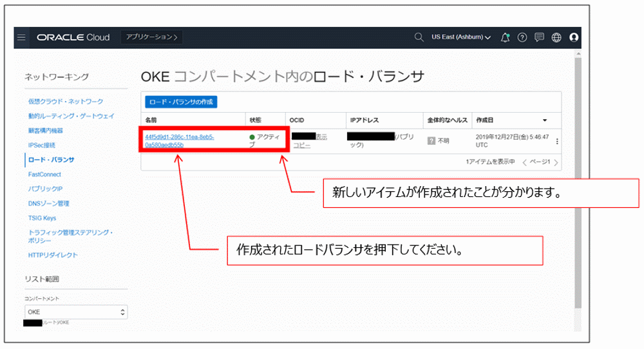Open the hamburger navigation menu

coord(21,37)
